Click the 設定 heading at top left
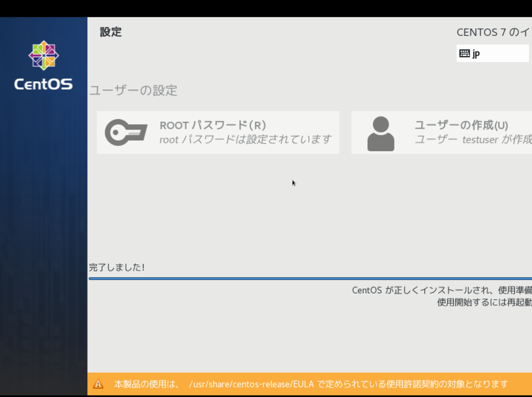Screen dimensions: 532x397 (111, 32)
